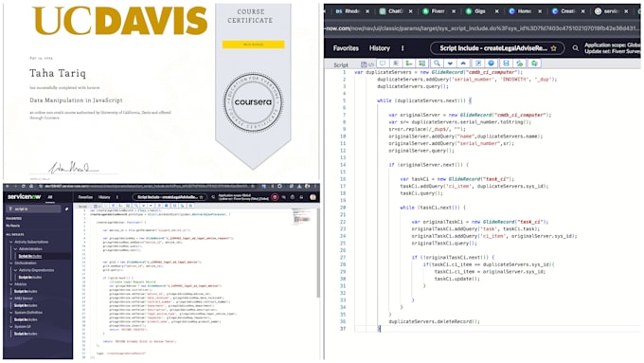Click the comment toggle icon in right script toolbar
The width and height of the screenshot is (644, 363).
coord(383,64)
